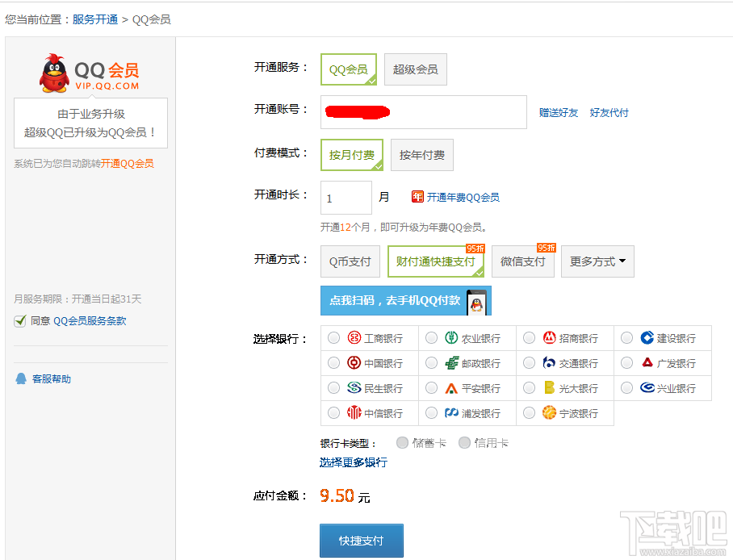The width and height of the screenshot is (733, 560).
Task: Select the 微信支付 payment option
Action: click(522, 262)
